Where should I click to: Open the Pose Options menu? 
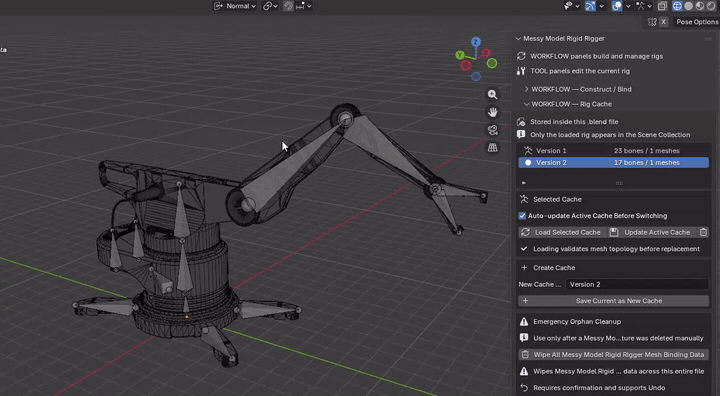[x=697, y=22]
